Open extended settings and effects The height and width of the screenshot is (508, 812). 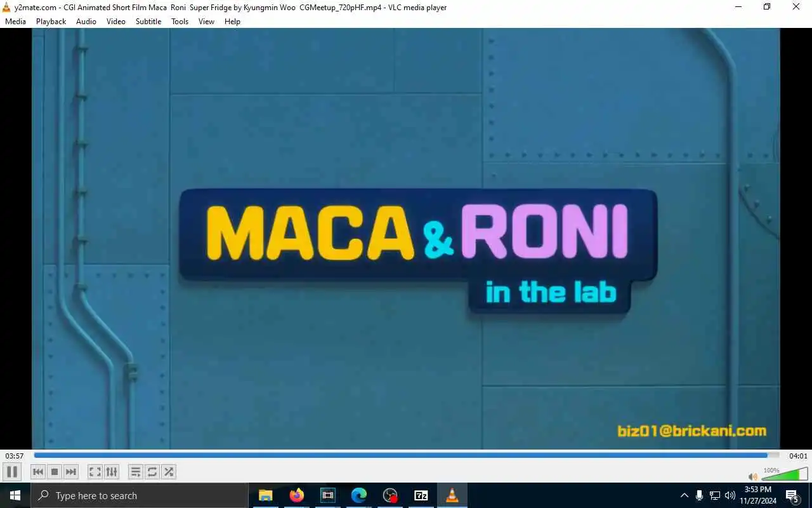[x=112, y=472]
